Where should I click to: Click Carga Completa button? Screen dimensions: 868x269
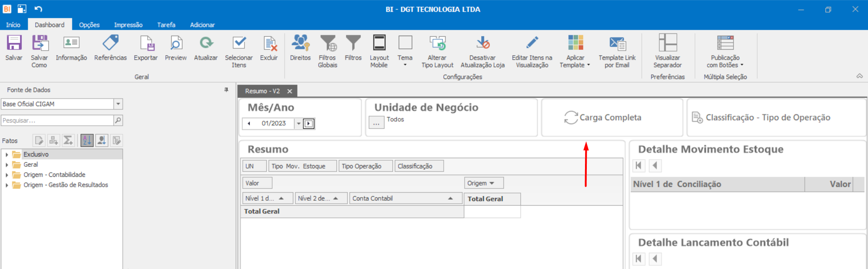pos(603,118)
